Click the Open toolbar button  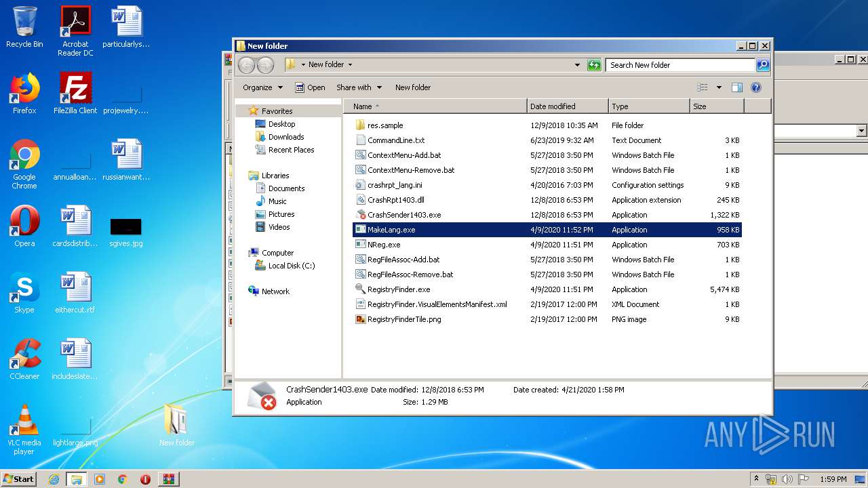(x=311, y=87)
